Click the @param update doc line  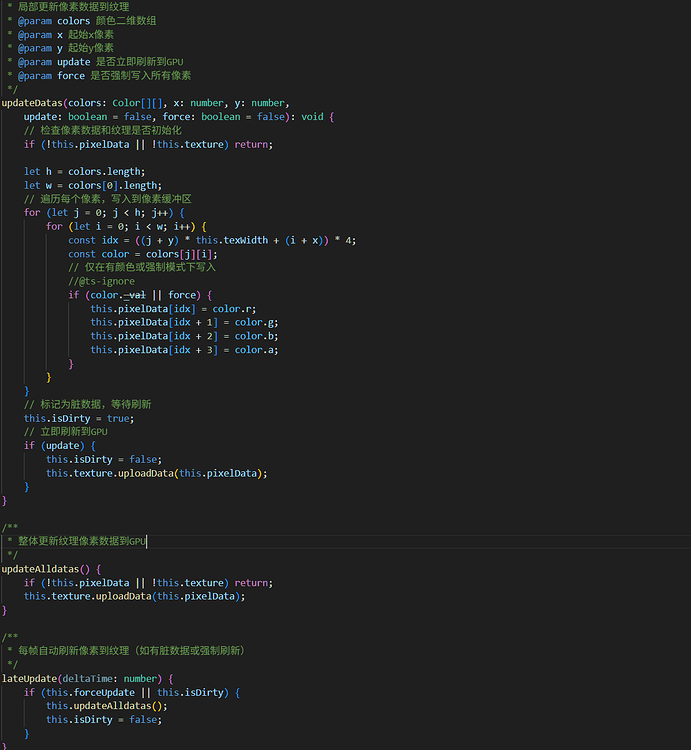pos(100,62)
